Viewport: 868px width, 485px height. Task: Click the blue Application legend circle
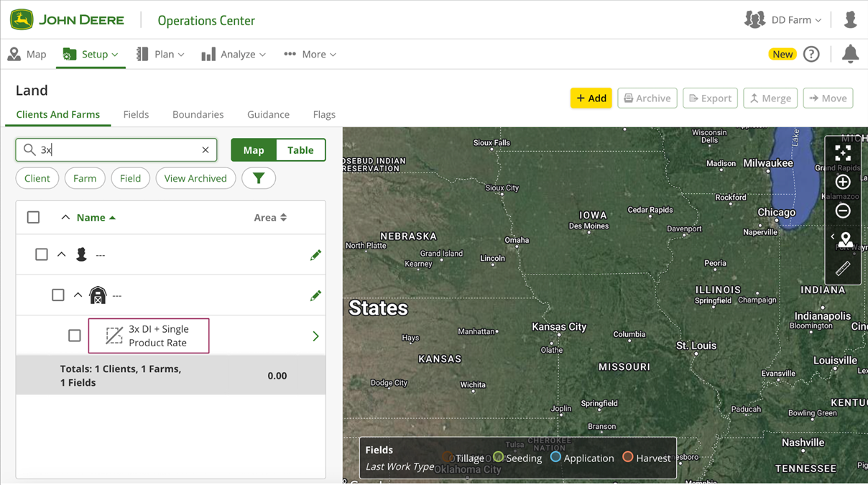click(x=555, y=457)
